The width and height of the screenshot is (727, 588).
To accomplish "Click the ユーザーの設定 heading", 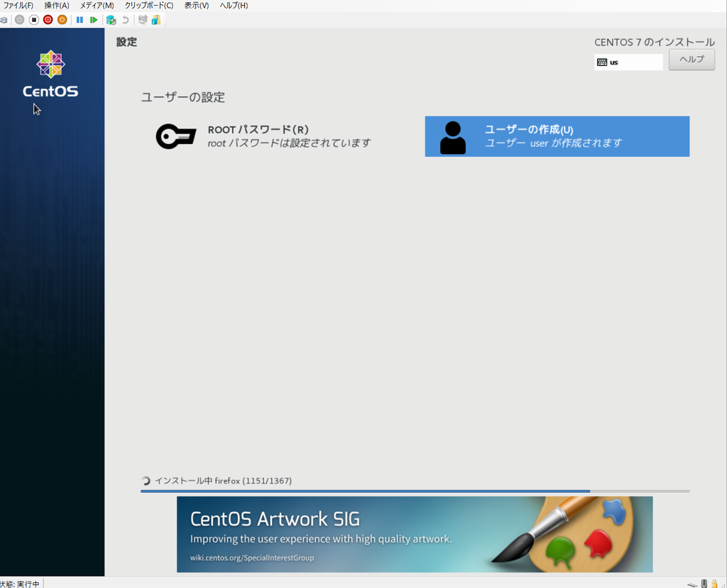I will click(x=183, y=97).
